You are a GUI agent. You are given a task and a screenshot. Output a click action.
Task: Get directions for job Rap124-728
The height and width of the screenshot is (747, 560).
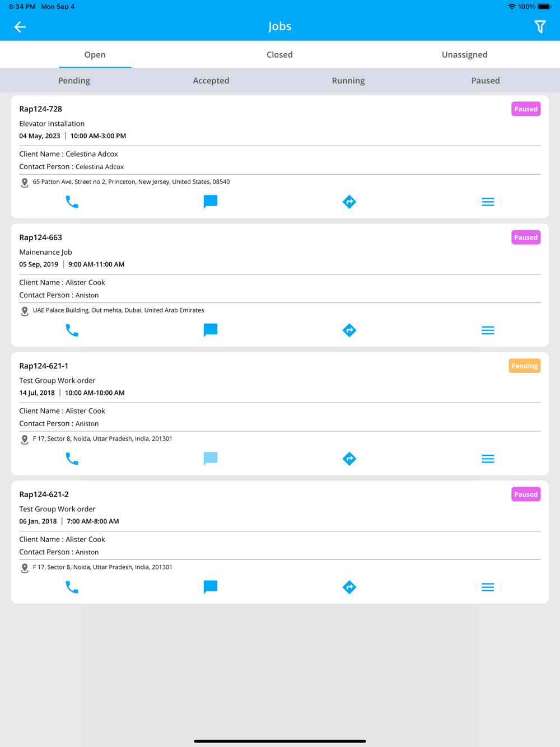349,202
